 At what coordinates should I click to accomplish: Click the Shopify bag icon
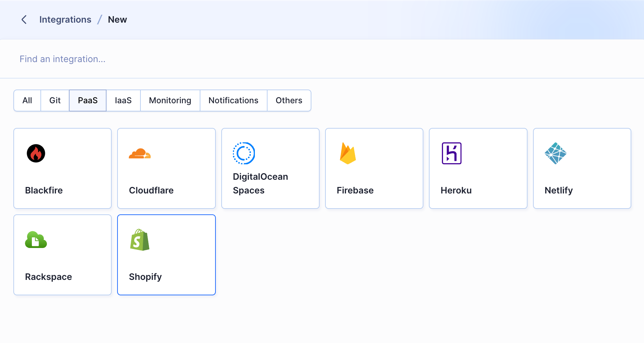[140, 240]
